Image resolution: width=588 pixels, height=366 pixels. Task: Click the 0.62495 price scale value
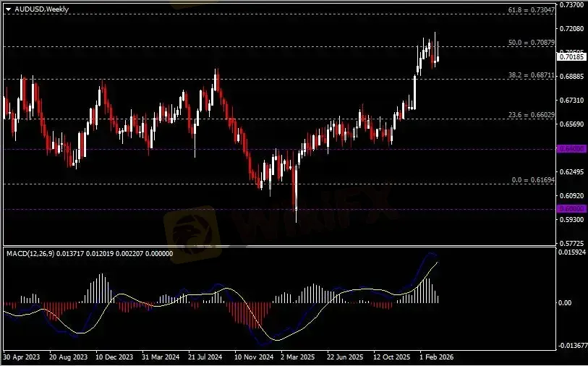(x=572, y=171)
